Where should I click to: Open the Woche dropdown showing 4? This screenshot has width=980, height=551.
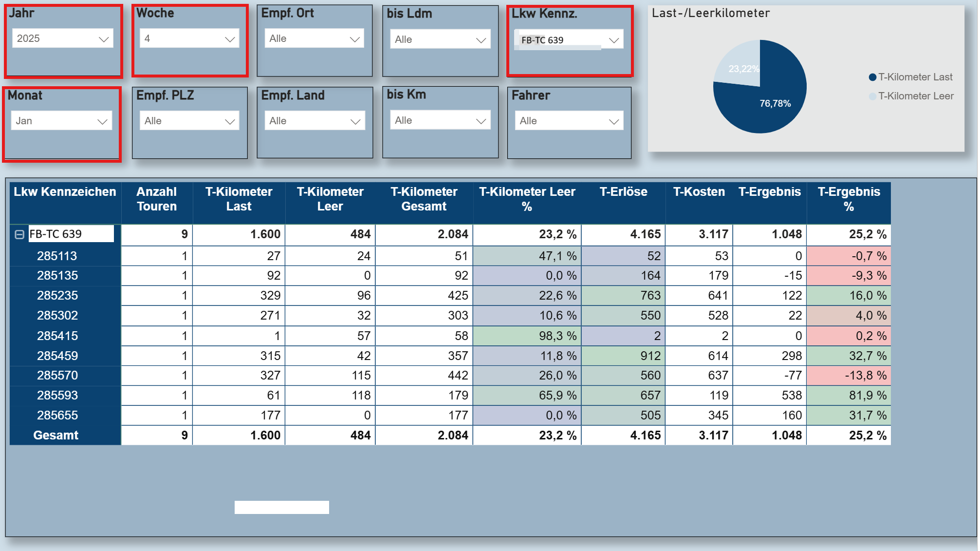(189, 38)
